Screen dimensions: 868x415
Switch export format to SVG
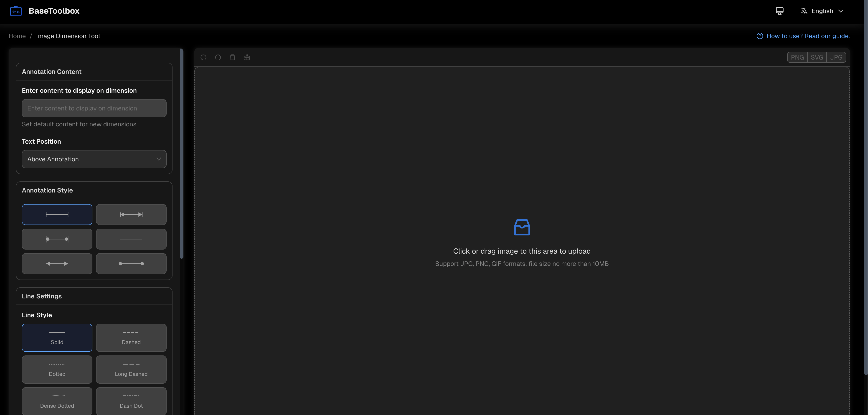tap(817, 57)
